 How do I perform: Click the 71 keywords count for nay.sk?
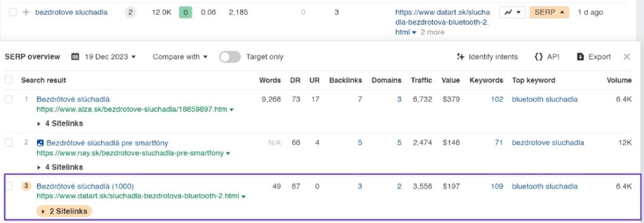click(x=499, y=143)
